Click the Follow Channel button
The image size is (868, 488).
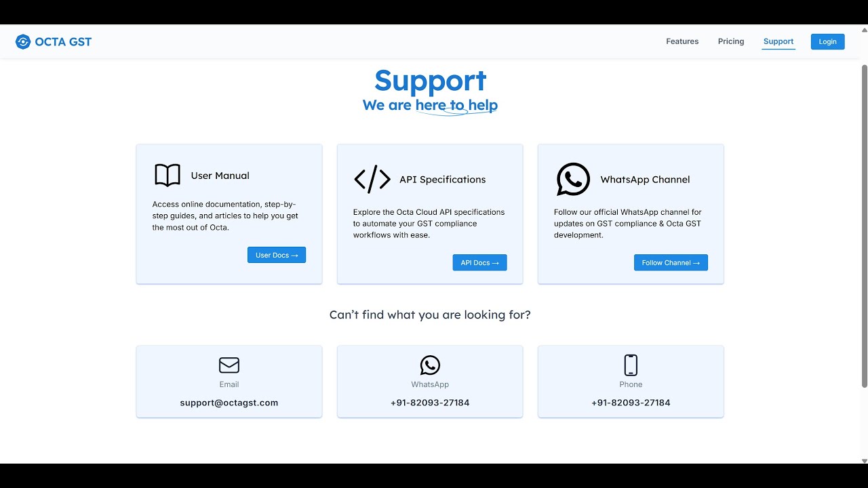[x=671, y=262]
